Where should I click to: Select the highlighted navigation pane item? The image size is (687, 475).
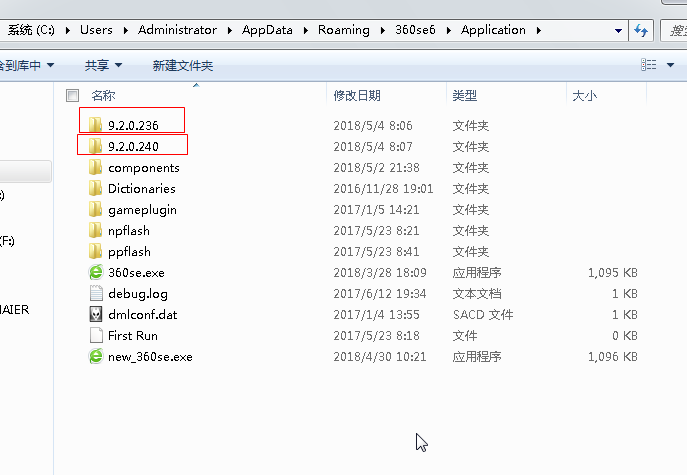click(x=25, y=171)
